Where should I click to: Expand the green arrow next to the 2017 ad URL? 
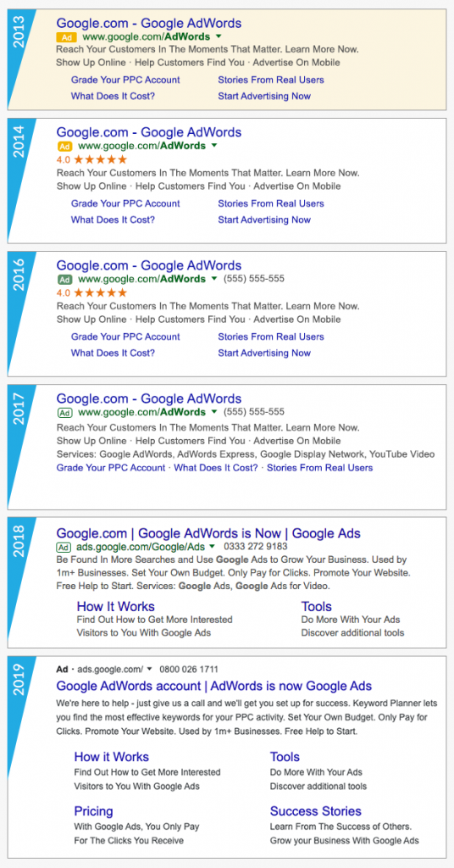pos(214,412)
